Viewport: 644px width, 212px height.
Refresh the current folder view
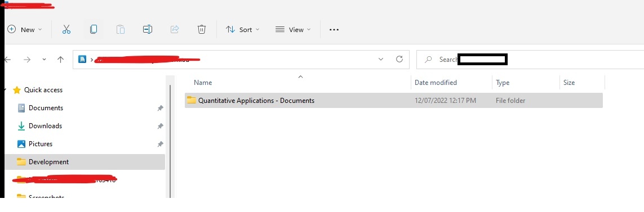point(399,60)
